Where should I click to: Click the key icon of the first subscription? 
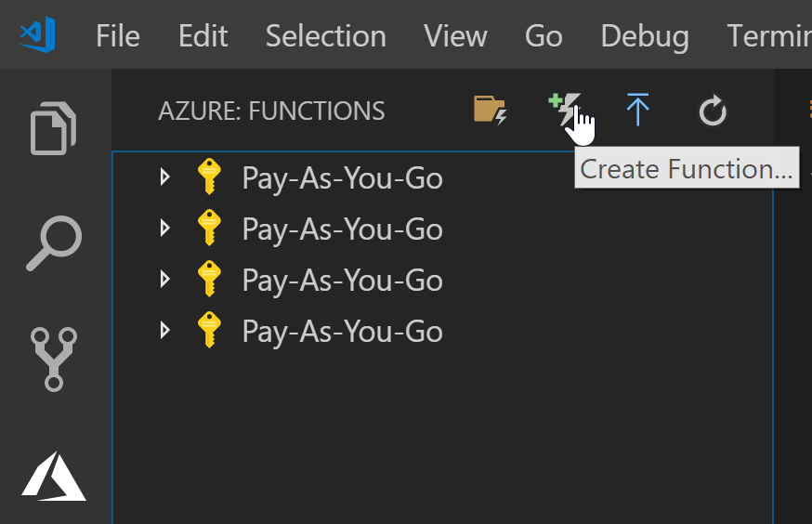coord(209,177)
